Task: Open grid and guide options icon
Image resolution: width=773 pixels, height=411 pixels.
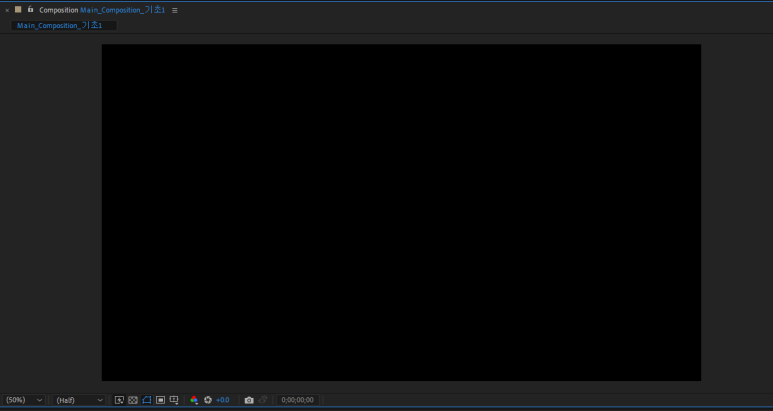Action: tap(174, 400)
